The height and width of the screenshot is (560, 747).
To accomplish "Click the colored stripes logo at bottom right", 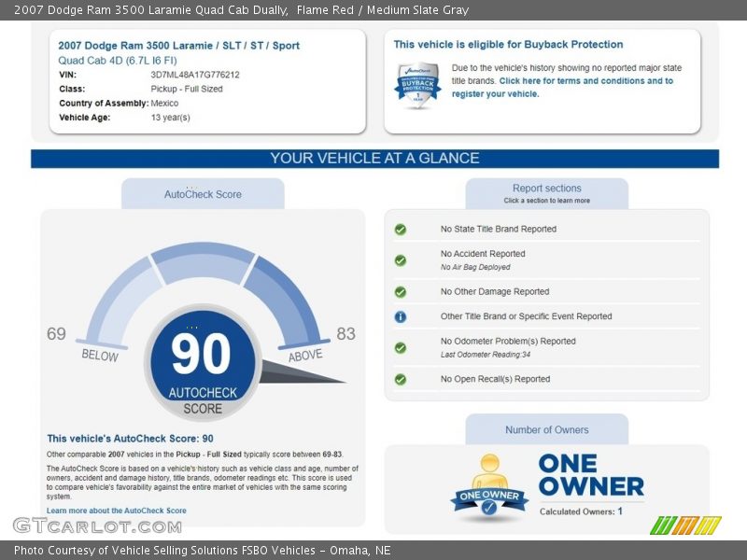I will pos(685,525).
